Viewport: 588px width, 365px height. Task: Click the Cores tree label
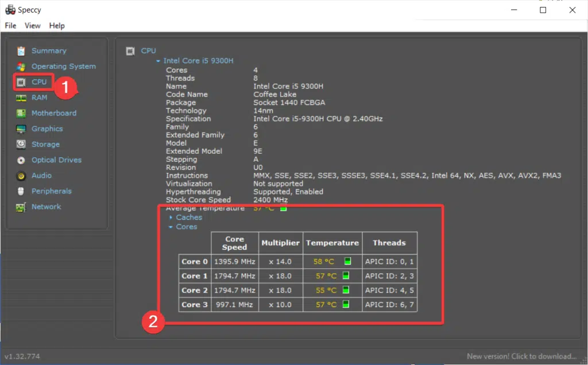(187, 227)
